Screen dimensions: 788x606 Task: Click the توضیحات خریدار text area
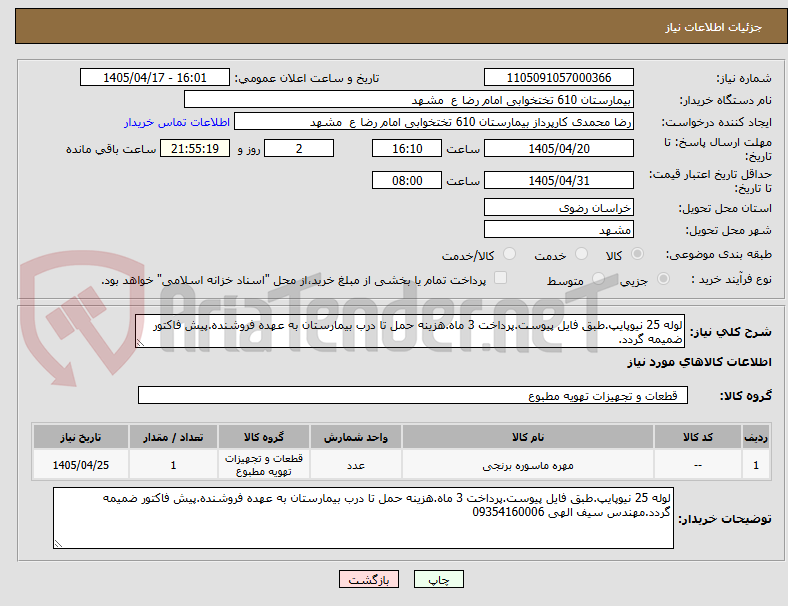pyautogui.click(x=363, y=518)
